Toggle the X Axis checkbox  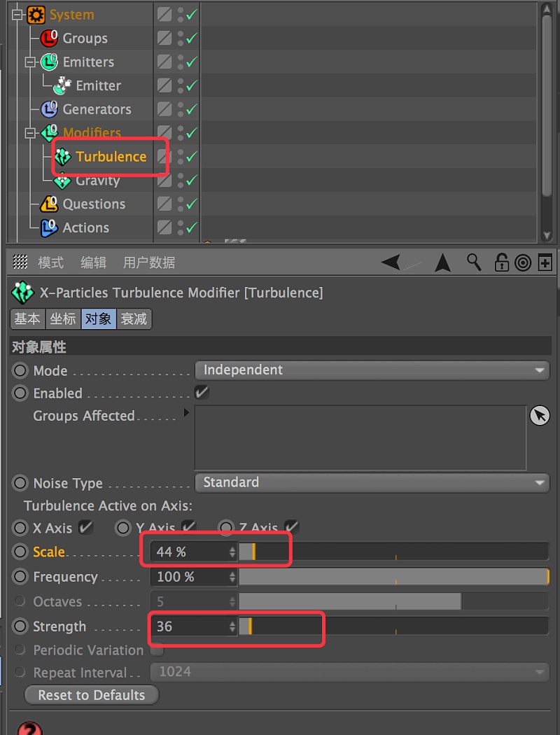(85, 528)
